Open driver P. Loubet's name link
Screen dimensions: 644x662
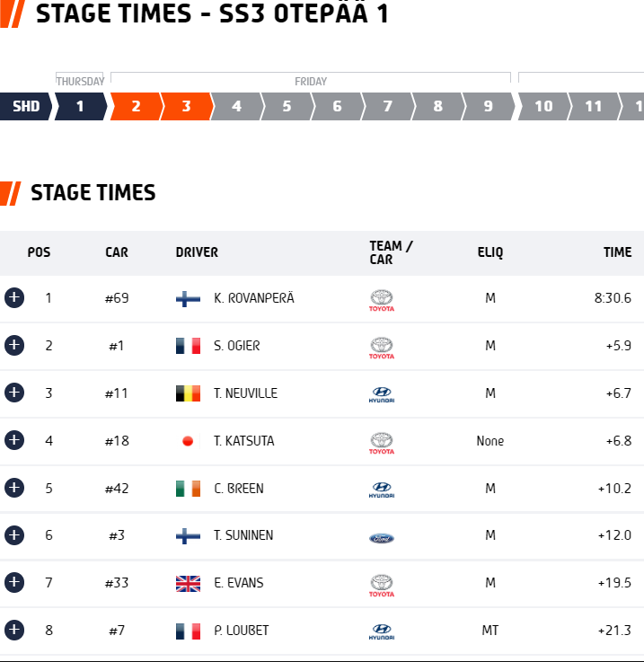click(241, 631)
